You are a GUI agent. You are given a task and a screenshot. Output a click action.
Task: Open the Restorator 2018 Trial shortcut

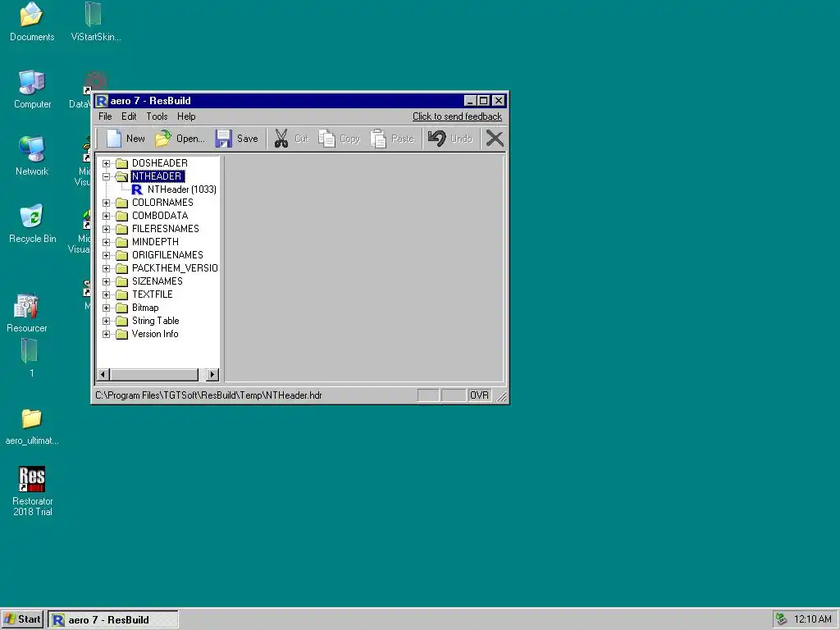(x=32, y=491)
